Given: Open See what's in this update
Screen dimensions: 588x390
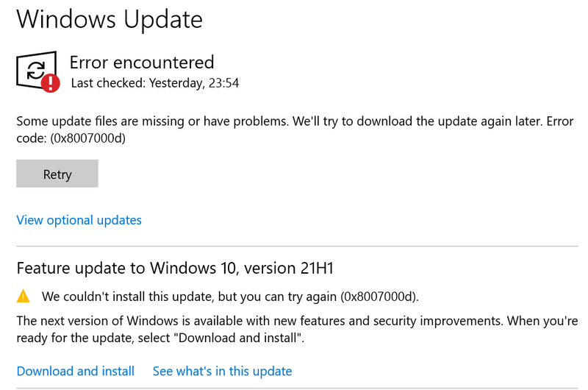Looking at the screenshot, I should click(x=222, y=371).
